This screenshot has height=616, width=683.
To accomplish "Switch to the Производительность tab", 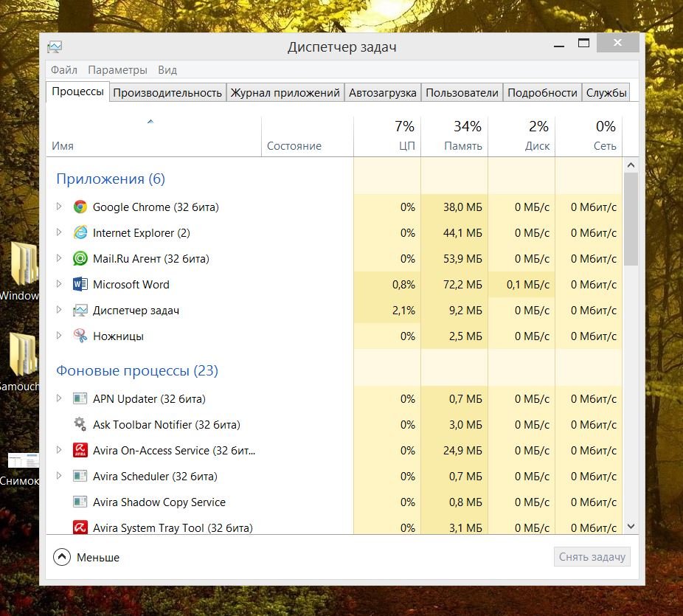I will click(x=167, y=93).
